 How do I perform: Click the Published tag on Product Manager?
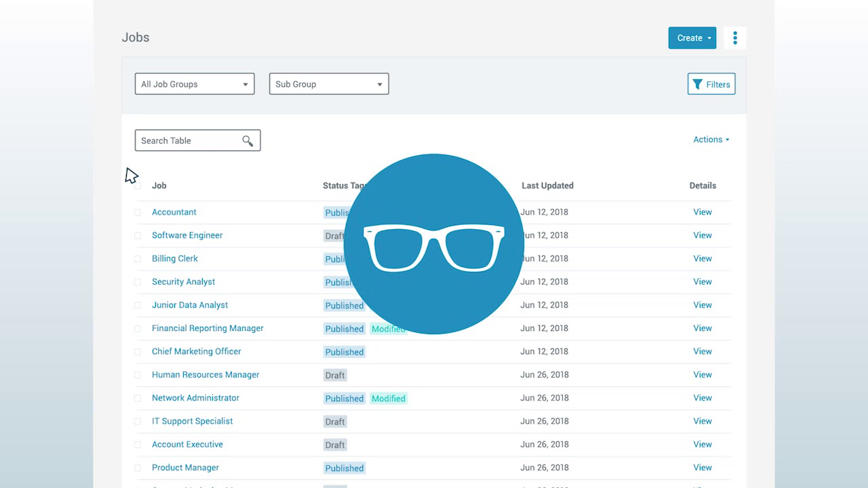coord(344,468)
